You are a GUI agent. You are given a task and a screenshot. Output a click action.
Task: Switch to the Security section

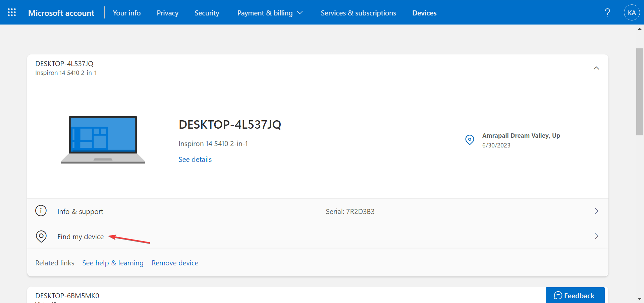click(x=207, y=13)
